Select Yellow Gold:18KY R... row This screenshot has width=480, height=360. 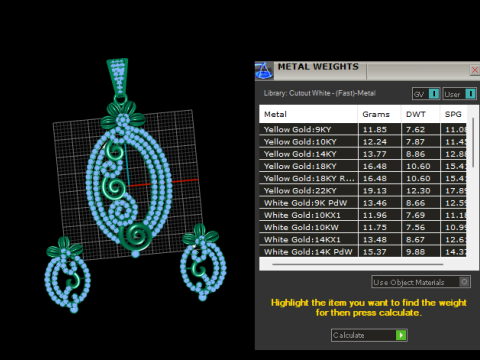(x=363, y=178)
